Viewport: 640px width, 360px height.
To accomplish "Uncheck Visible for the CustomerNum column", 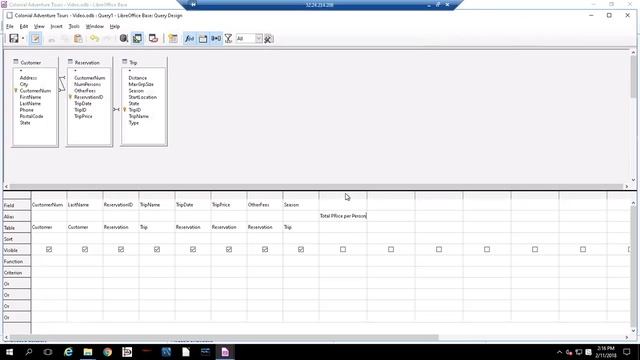I will [x=49, y=249].
